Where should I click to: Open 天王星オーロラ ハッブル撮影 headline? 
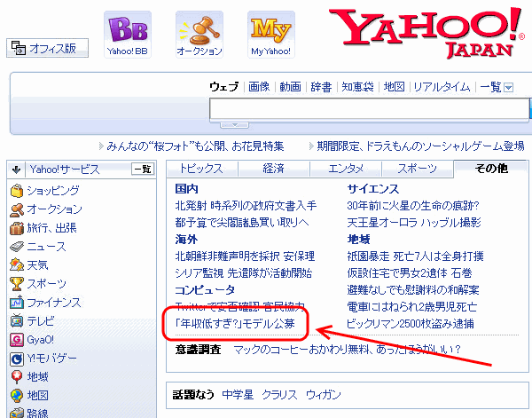(414, 223)
